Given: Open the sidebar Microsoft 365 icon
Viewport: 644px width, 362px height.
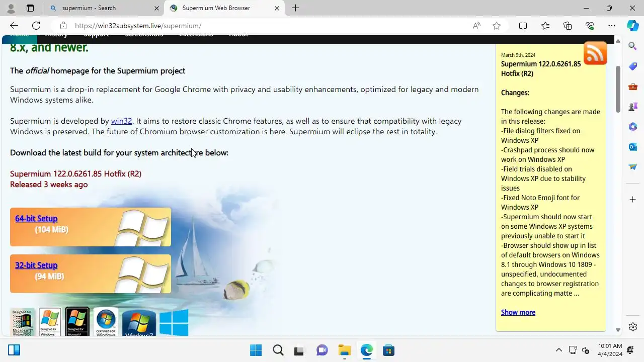Looking at the screenshot, I should coord(632,127).
